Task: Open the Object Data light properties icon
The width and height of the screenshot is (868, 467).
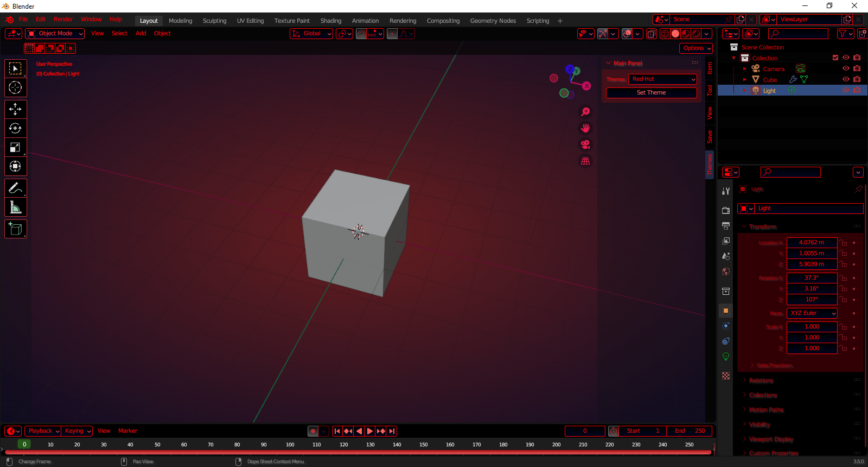Action: pos(726,356)
